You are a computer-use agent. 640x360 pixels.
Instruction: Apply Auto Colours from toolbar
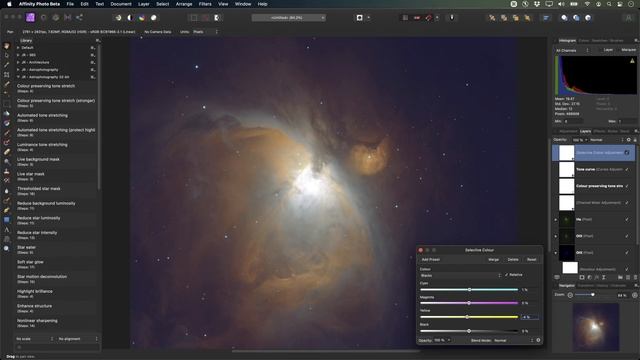click(x=142, y=18)
